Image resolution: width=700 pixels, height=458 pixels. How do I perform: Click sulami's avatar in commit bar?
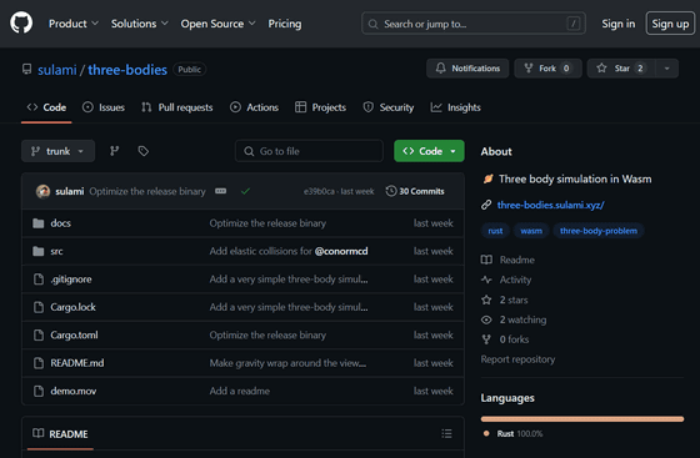[x=43, y=192]
